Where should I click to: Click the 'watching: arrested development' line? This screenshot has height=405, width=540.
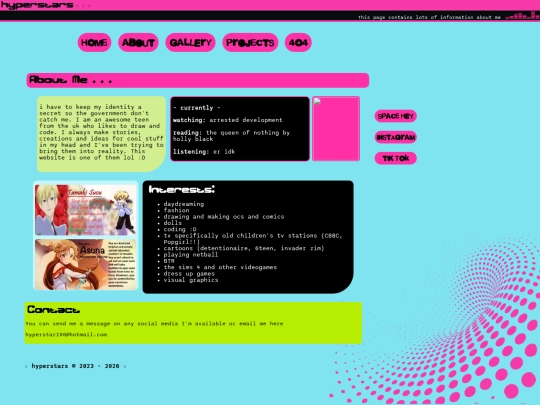pos(227,120)
